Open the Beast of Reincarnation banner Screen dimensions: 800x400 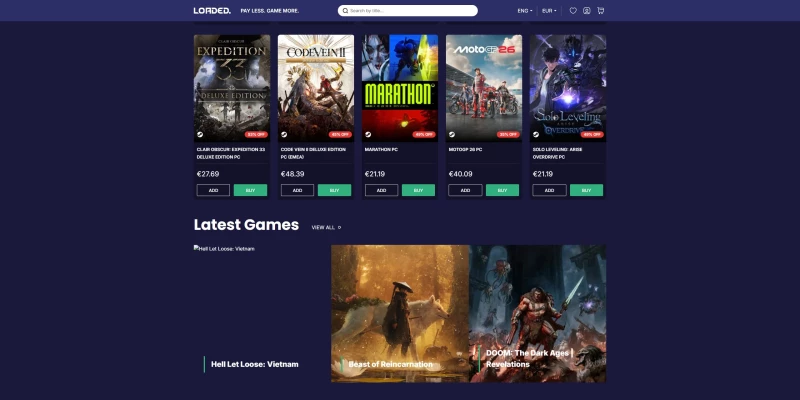[x=400, y=313]
